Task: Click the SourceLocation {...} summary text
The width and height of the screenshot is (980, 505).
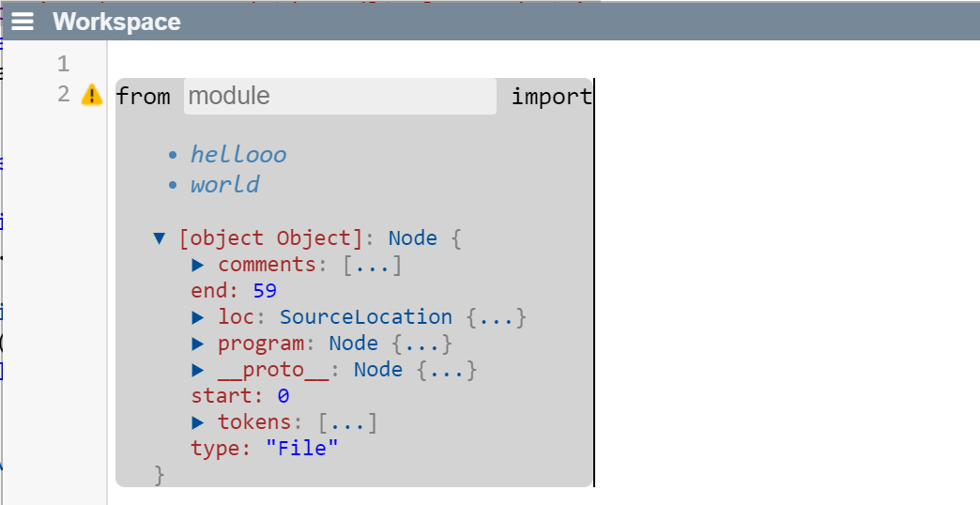Action: tap(403, 317)
